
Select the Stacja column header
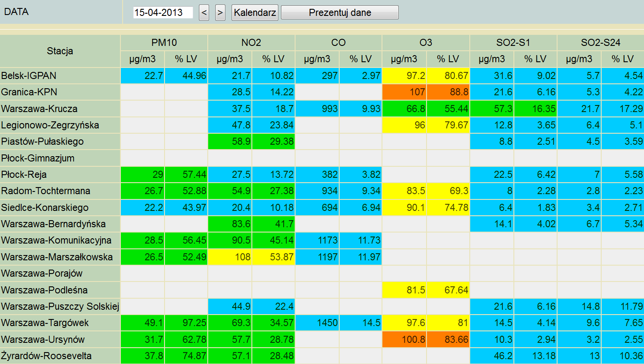coord(60,51)
